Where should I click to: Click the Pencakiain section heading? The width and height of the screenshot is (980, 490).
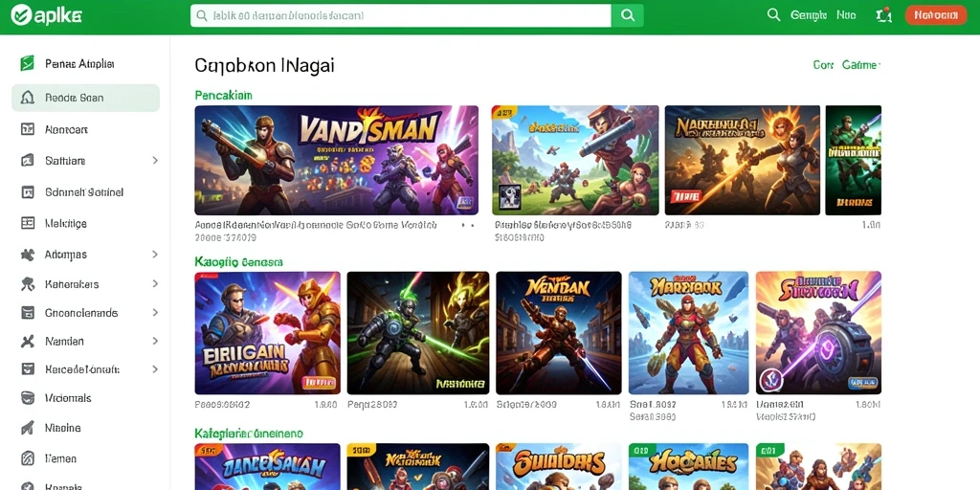223,95
